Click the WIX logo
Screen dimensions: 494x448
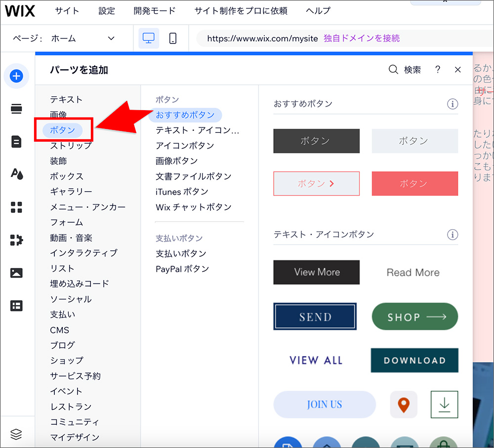[20, 11]
